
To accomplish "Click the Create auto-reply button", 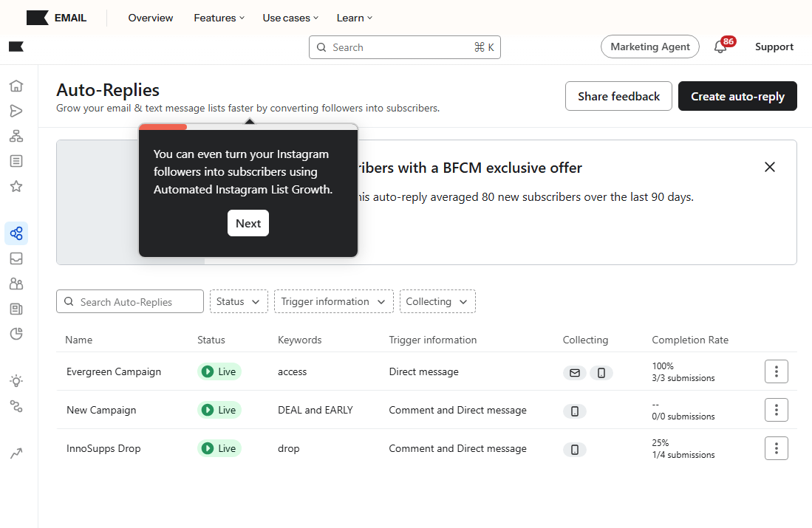I will [737, 96].
